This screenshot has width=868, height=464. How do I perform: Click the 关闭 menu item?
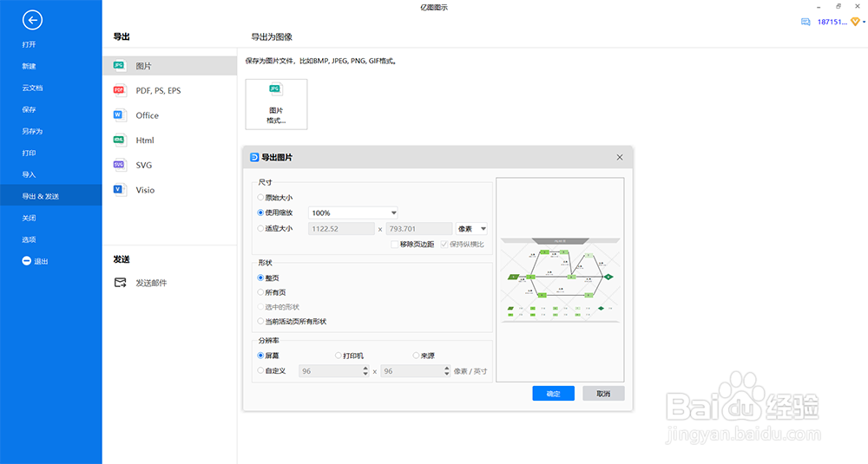[29, 218]
